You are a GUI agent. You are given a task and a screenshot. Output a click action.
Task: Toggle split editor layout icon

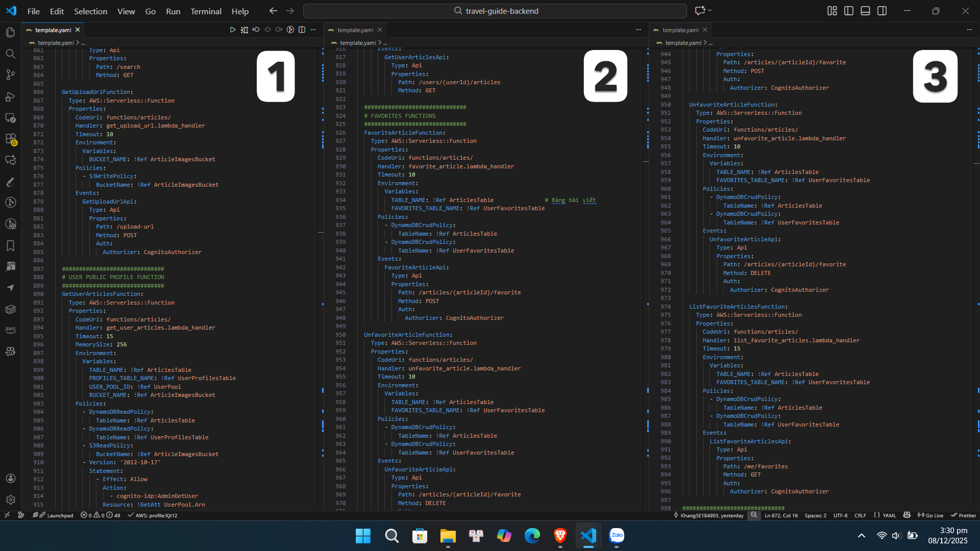tap(302, 30)
